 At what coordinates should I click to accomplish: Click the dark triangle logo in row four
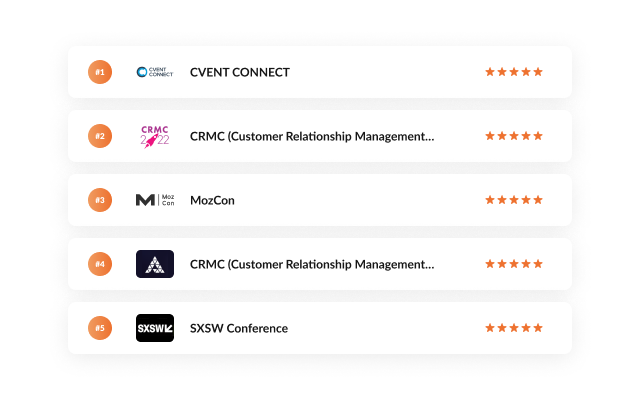(155, 264)
